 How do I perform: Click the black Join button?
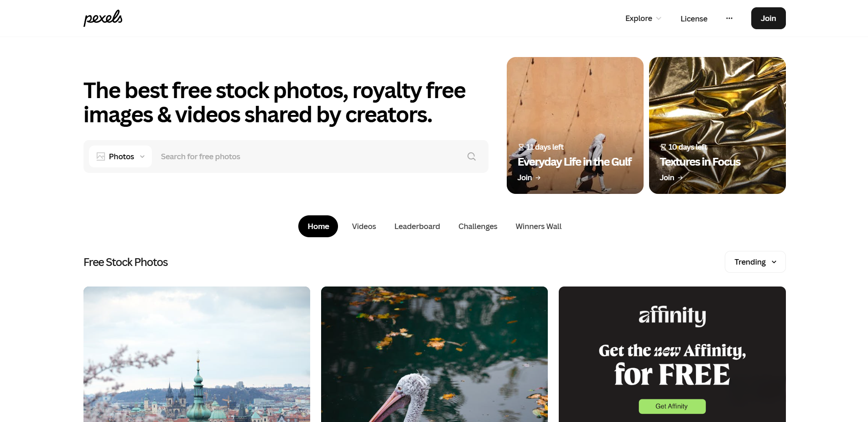click(768, 18)
